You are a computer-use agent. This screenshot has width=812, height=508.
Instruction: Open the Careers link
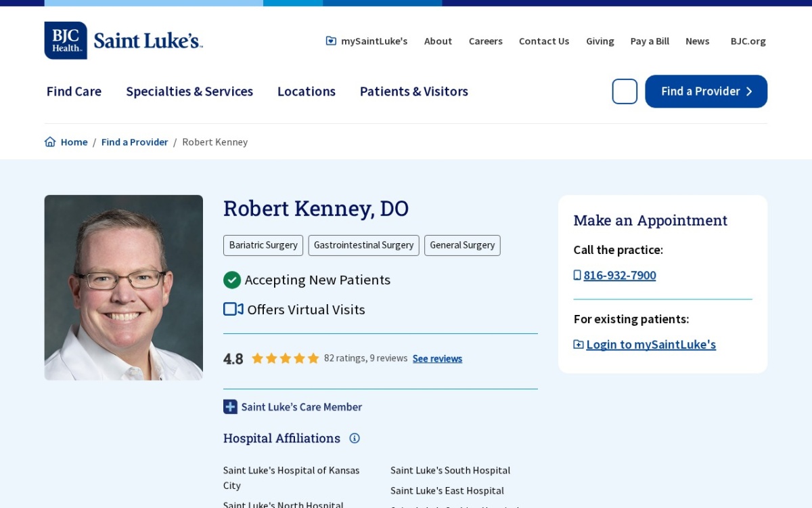(x=486, y=41)
